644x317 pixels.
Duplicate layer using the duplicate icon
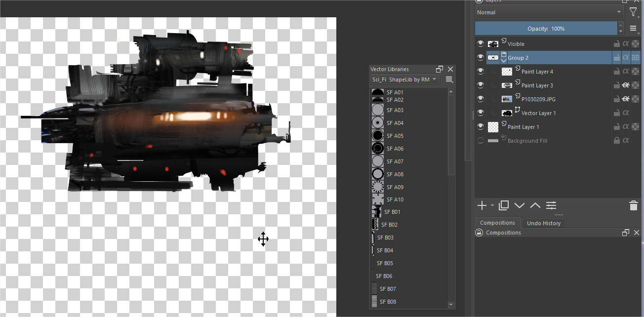pos(504,205)
